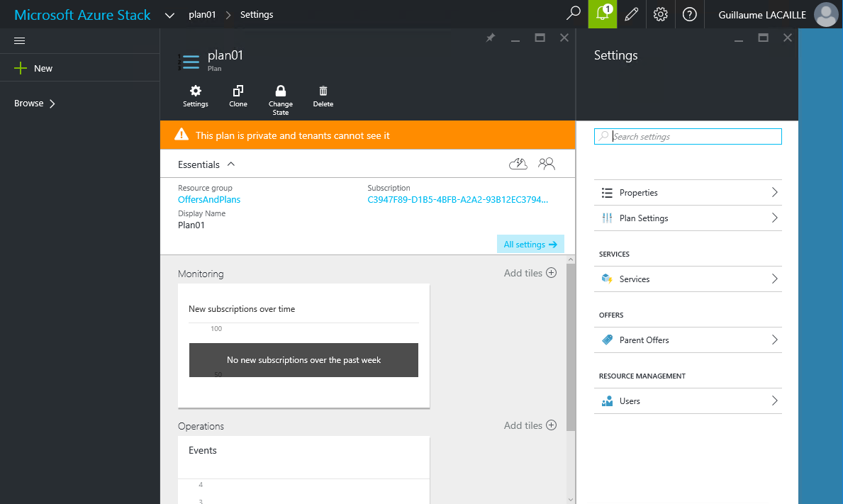Click plus icon beside Operations Add tiles
This screenshot has height=504, width=843.
click(x=551, y=425)
